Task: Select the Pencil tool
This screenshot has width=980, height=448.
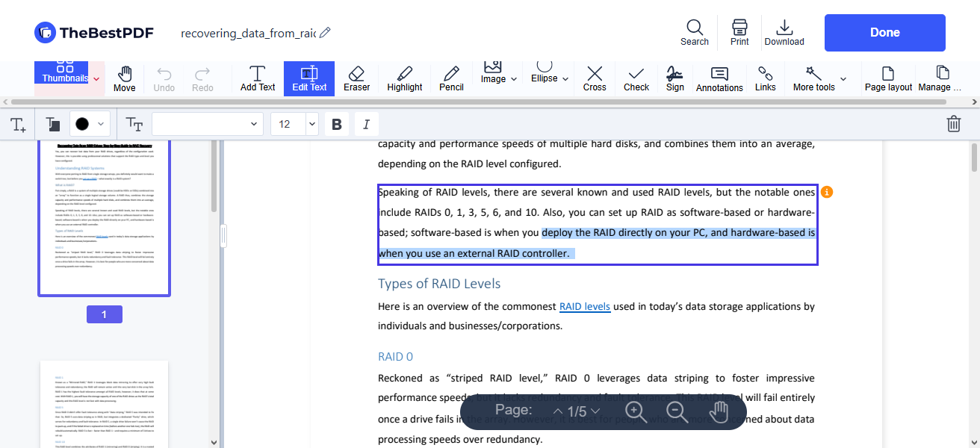Action: pos(451,78)
